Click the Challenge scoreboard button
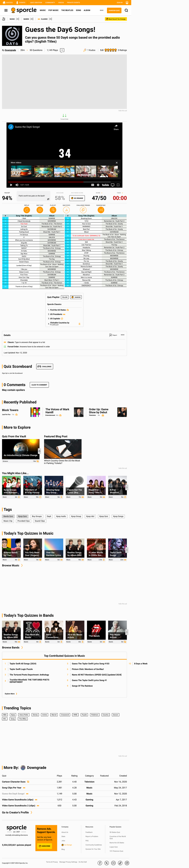The width and height of the screenshot is (189, 868). 44,367
